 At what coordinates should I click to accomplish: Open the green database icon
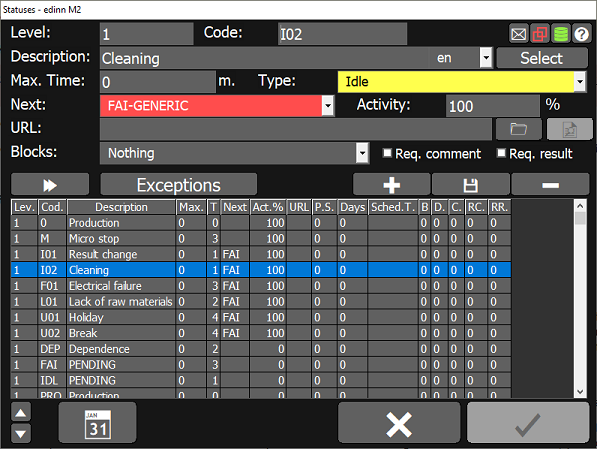coord(560,34)
